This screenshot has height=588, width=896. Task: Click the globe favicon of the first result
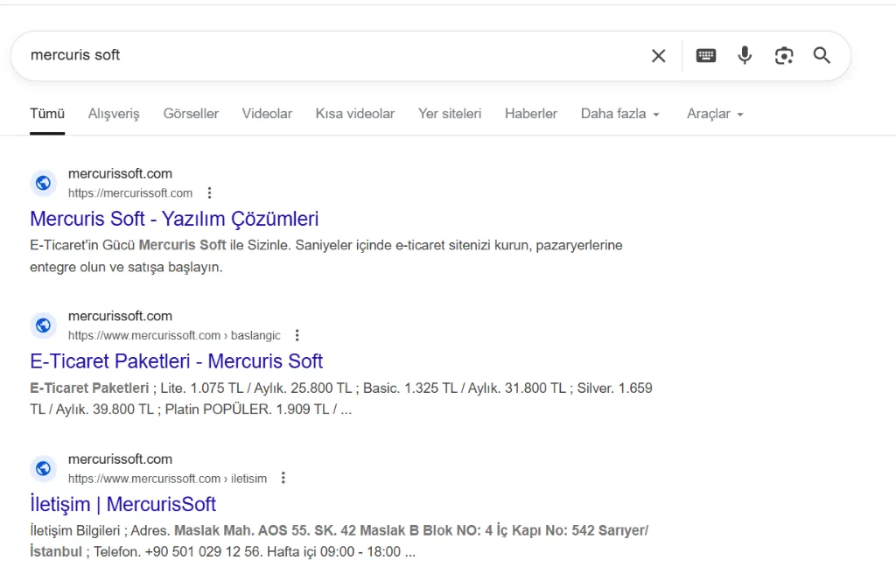44,183
